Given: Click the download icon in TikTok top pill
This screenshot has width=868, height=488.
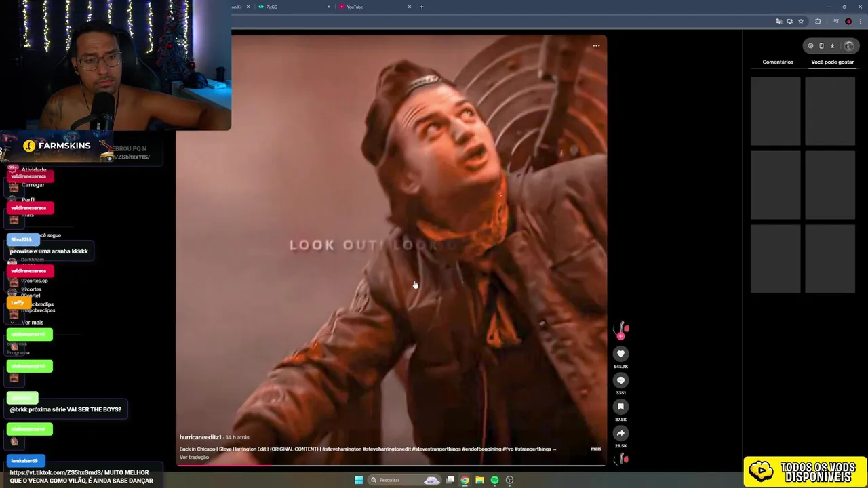Looking at the screenshot, I should 832,46.
